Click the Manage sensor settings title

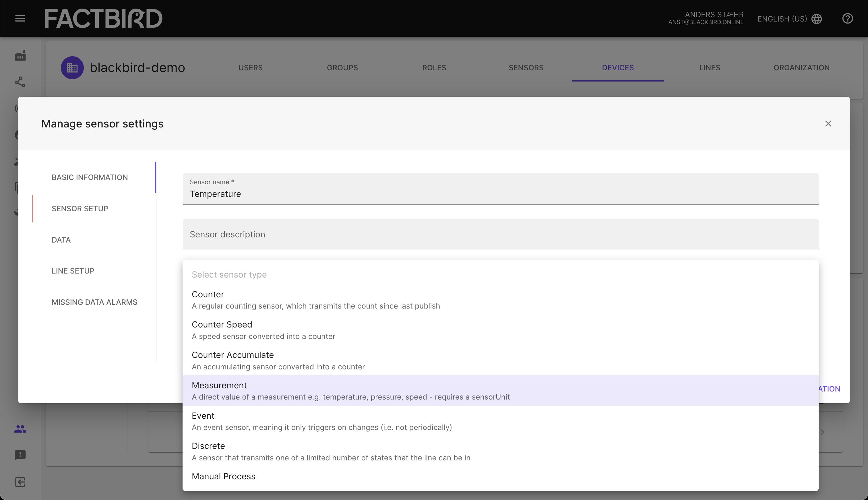click(102, 124)
